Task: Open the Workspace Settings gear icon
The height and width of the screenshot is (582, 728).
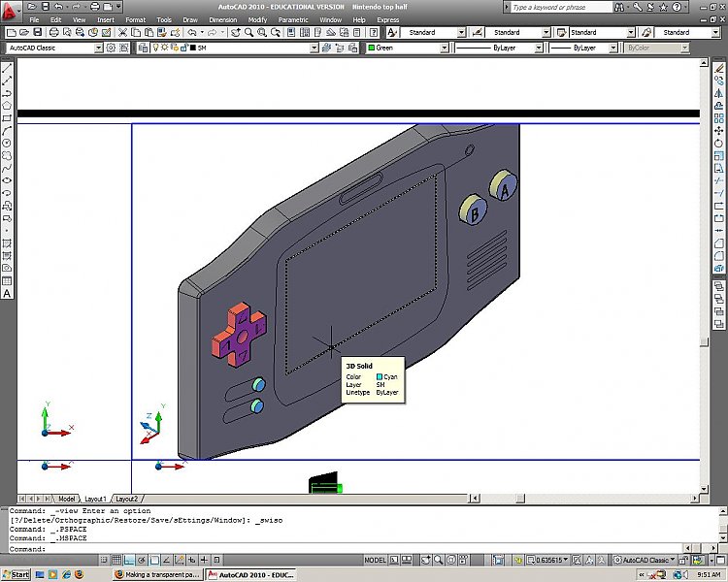Action: 111,48
